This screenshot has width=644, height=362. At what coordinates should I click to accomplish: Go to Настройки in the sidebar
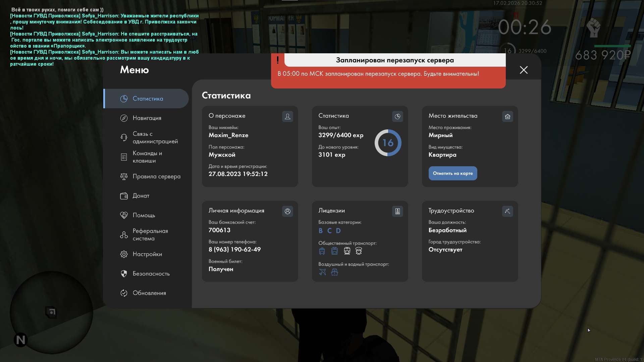point(147,254)
